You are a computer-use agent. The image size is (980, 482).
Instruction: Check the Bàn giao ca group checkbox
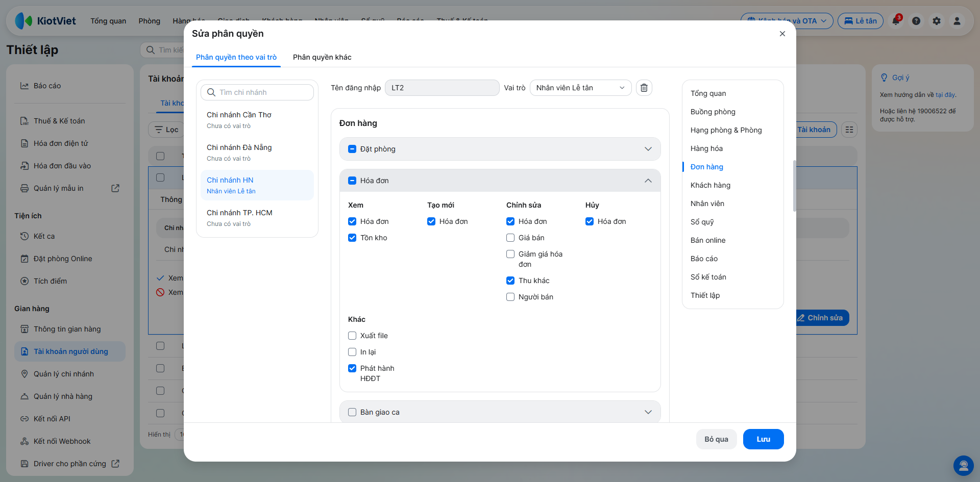coord(352,412)
